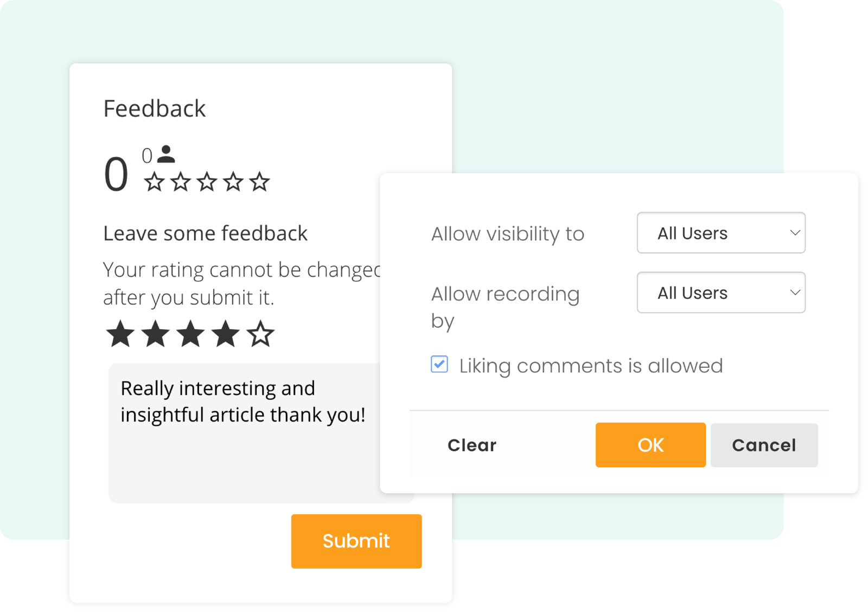Open the Allow recording by dropdown

tap(720, 292)
